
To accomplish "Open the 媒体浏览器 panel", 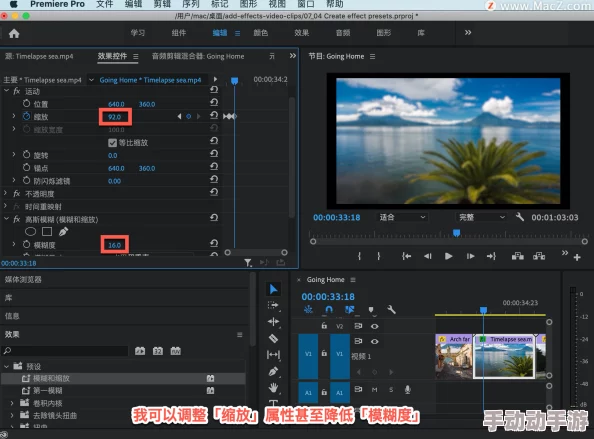I will click(23, 280).
